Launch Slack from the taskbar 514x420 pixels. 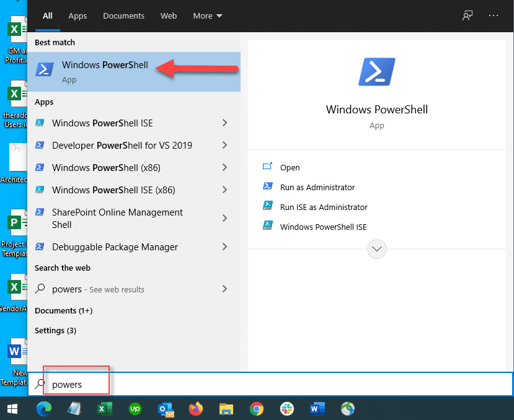pyautogui.click(x=286, y=409)
